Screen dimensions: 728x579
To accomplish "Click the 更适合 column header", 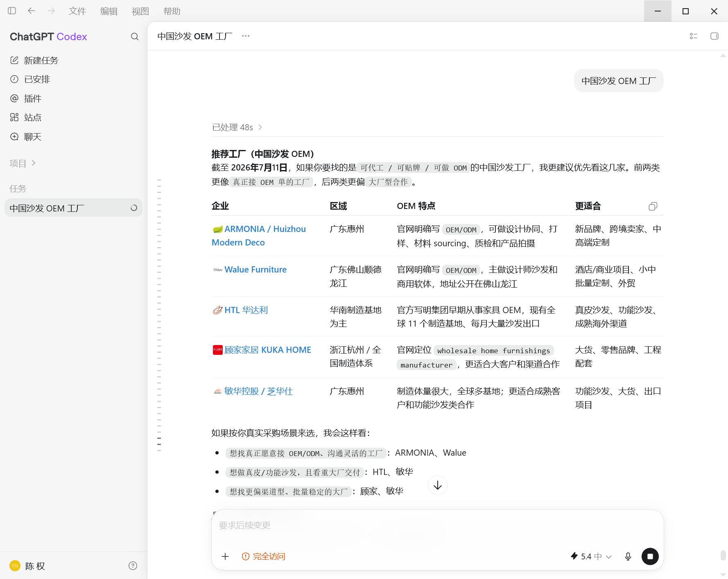I will tap(588, 206).
